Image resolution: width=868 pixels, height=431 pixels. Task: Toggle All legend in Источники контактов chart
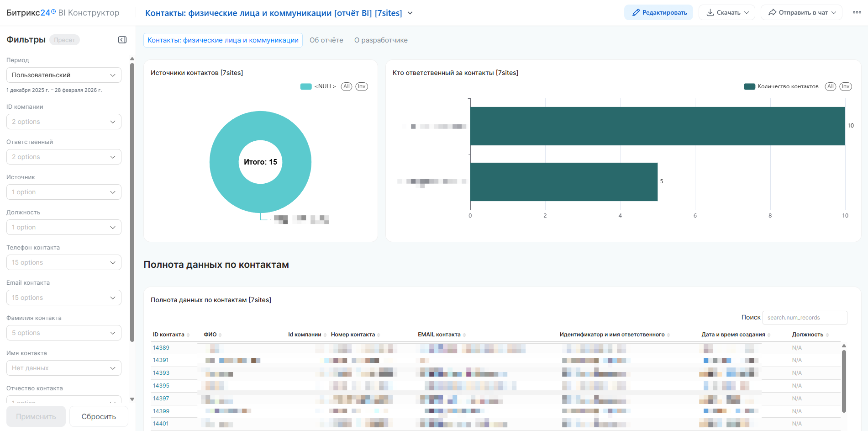pyautogui.click(x=347, y=86)
